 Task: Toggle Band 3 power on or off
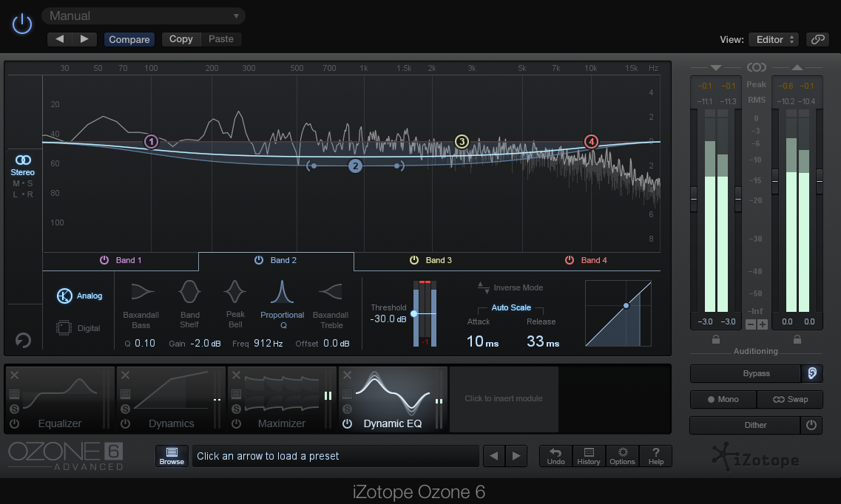[414, 260]
